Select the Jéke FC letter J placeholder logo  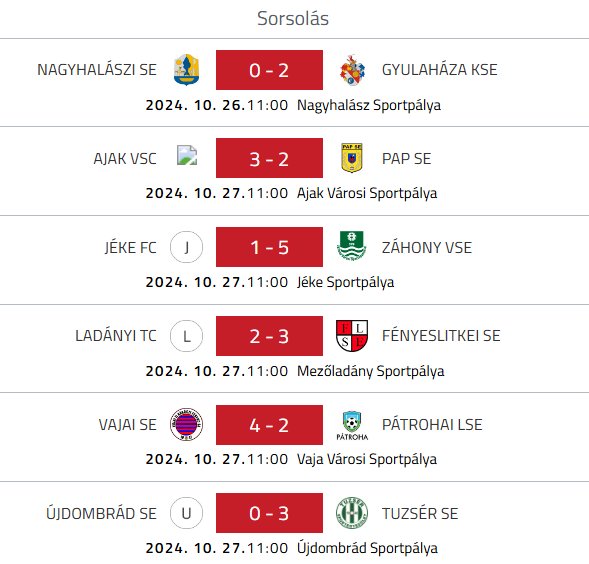click(x=186, y=247)
